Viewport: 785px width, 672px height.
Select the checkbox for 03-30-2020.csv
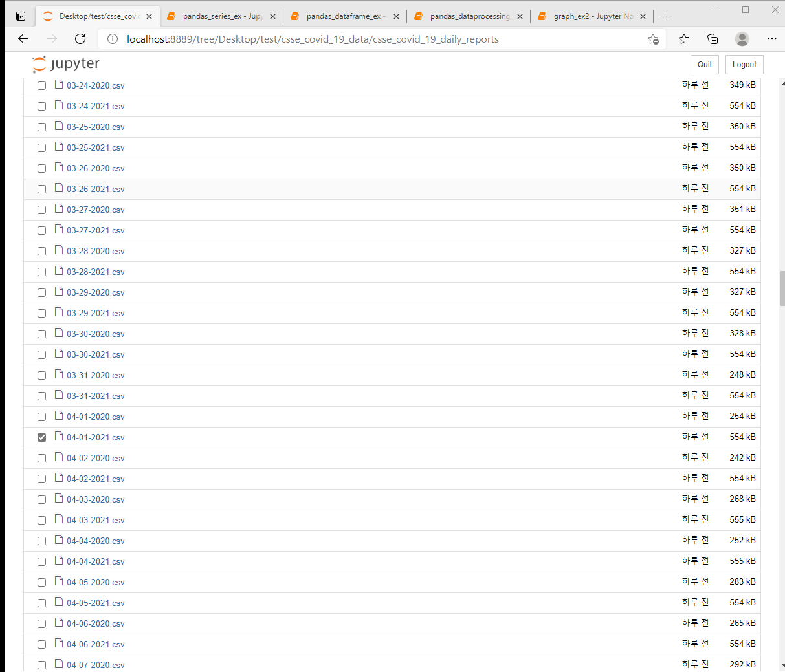coord(41,334)
